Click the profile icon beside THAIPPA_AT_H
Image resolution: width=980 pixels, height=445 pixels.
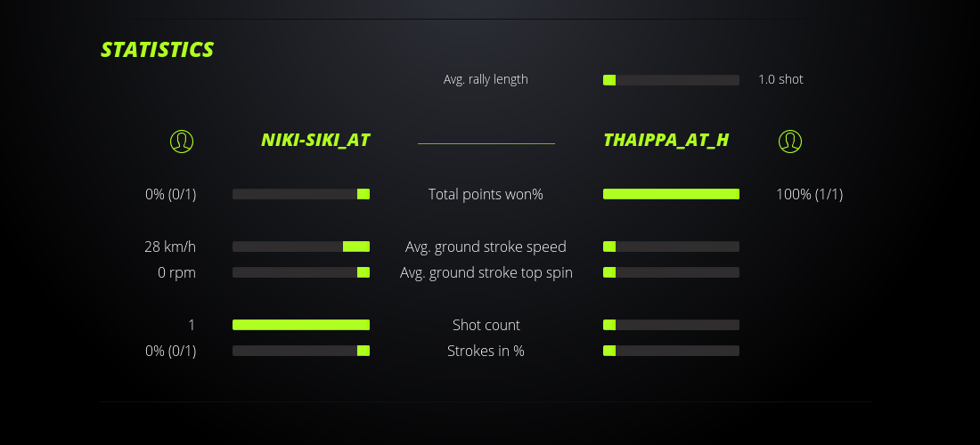coord(790,141)
